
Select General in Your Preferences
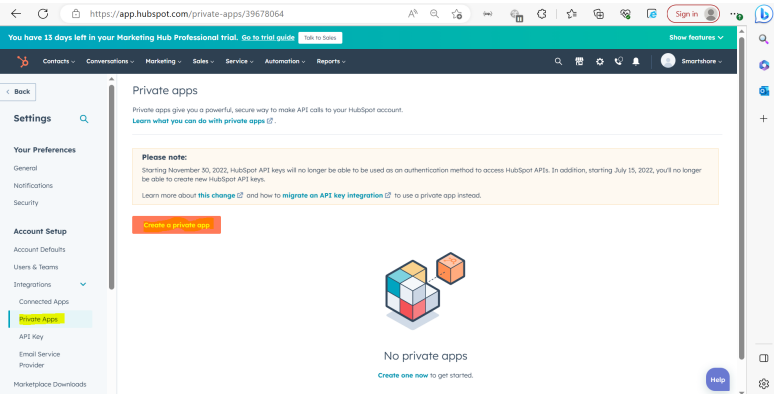click(x=25, y=168)
